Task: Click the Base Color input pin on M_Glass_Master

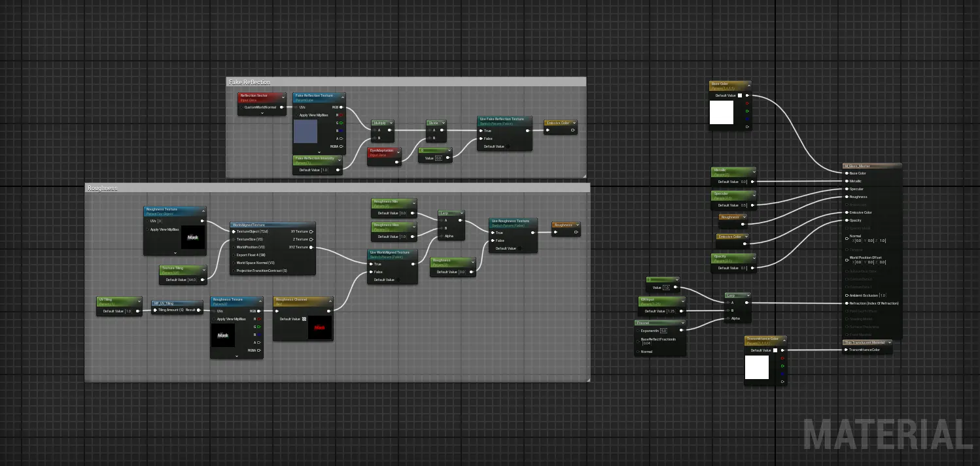Action: [x=847, y=173]
